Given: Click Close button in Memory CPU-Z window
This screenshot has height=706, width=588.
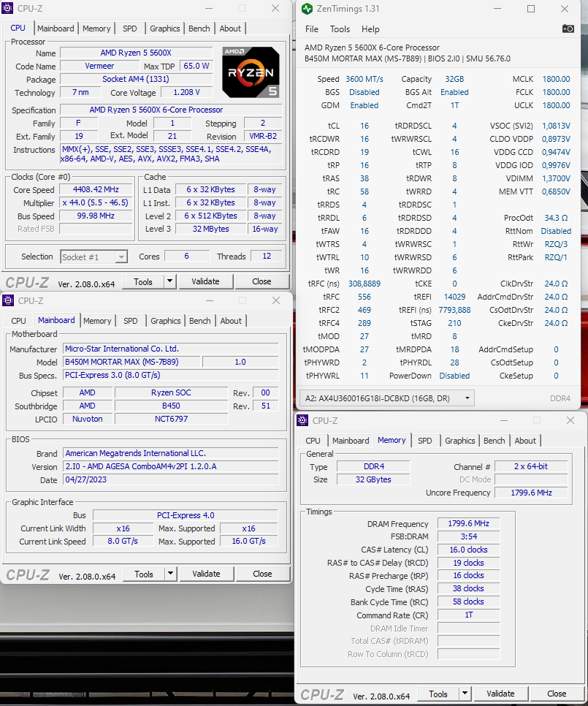Looking at the screenshot, I should [x=557, y=694].
